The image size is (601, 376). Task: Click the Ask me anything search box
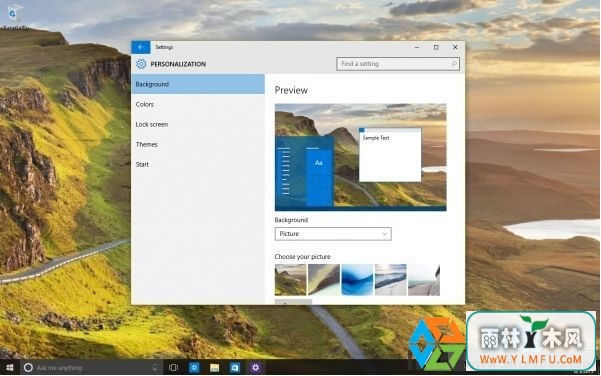tap(91, 368)
